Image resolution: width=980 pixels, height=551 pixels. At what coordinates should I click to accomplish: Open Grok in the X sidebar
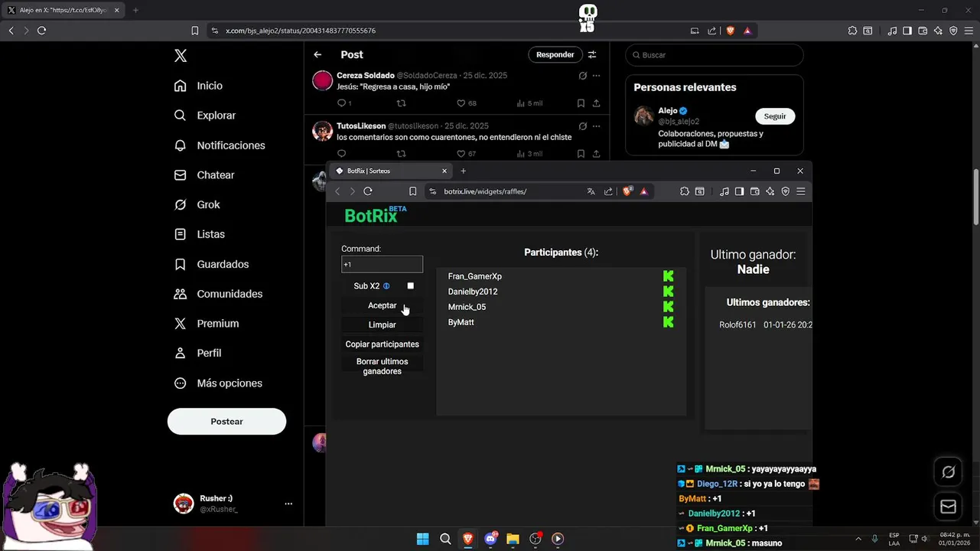197,204
